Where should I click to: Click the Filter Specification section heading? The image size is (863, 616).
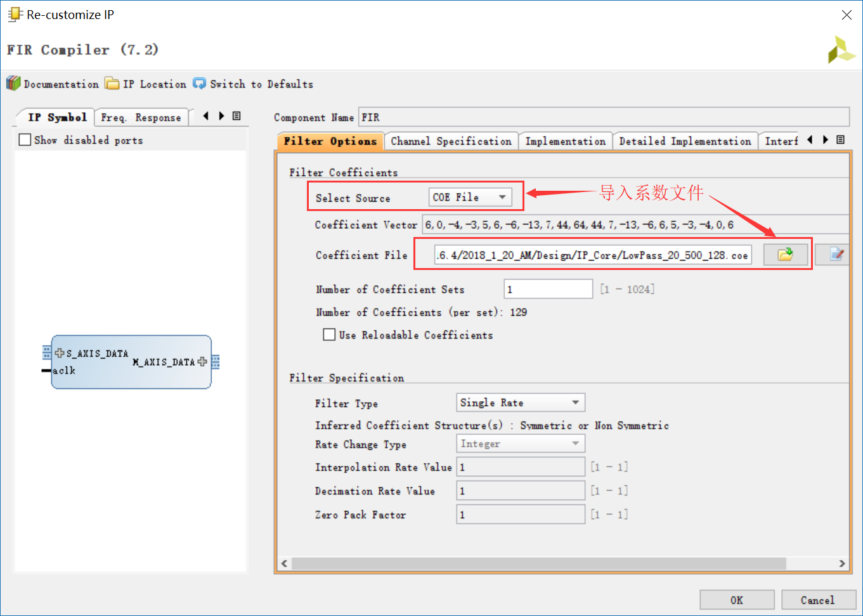pos(347,378)
